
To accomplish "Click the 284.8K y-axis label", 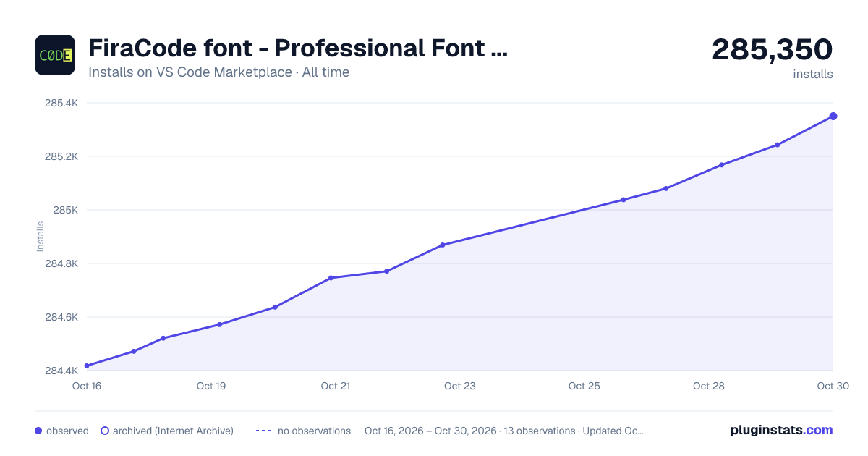I will click(x=61, y=263).
